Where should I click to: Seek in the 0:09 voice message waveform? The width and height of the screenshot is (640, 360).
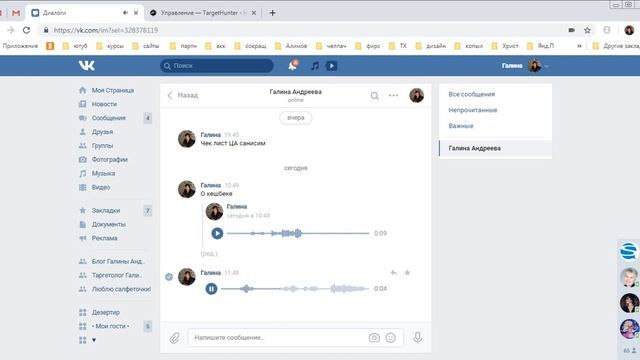(298, 233)
